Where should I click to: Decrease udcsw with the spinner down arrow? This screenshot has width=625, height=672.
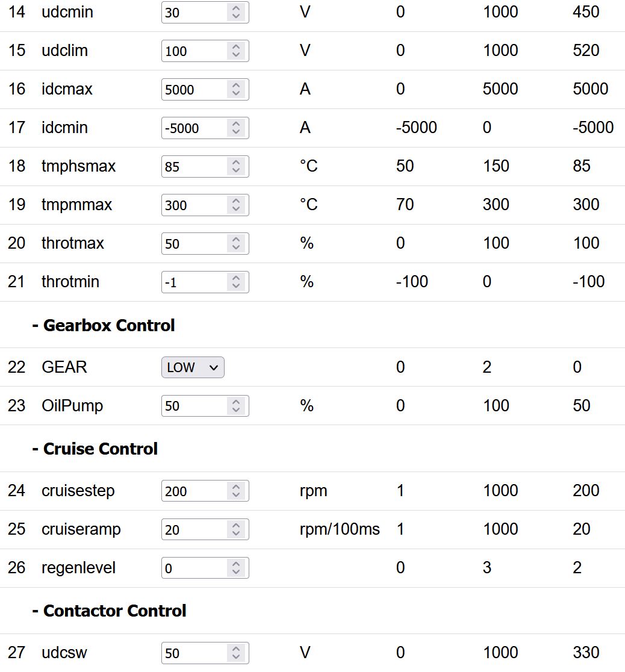pos(236,657)
